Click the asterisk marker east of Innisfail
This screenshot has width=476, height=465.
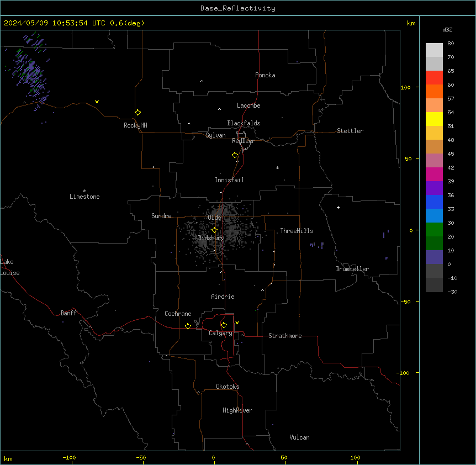click(277, 167)
